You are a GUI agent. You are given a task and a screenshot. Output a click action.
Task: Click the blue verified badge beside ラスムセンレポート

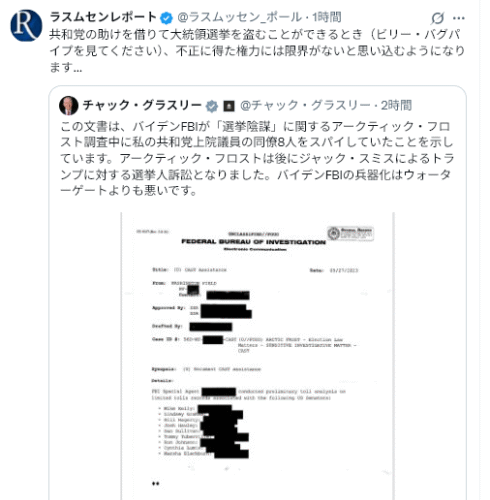(166, 18)
